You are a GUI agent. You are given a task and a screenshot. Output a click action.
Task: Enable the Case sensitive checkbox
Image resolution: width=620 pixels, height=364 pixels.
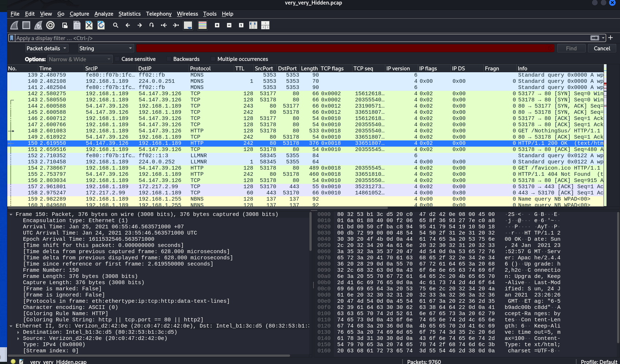pos(118,59)
